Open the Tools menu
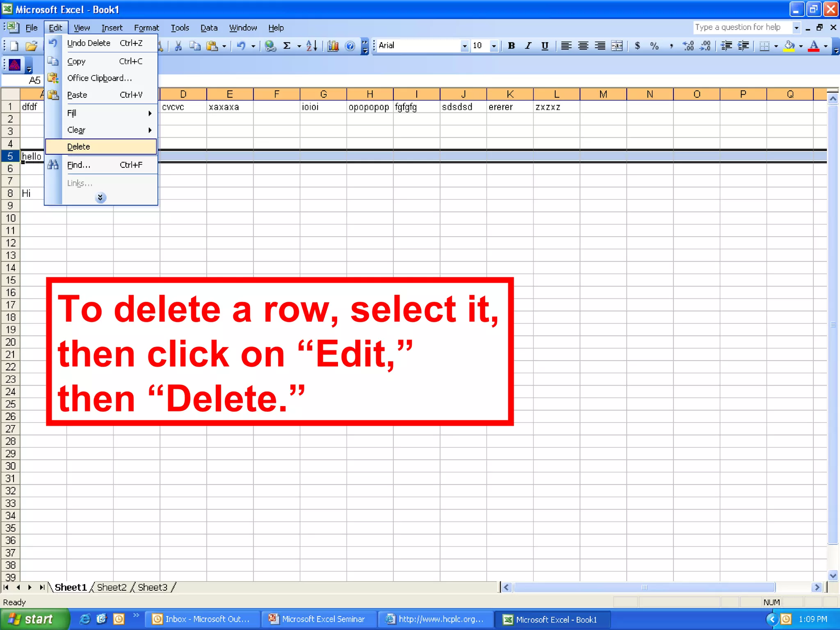The width and height of the screenshot is (840, 630). point(180,28)
